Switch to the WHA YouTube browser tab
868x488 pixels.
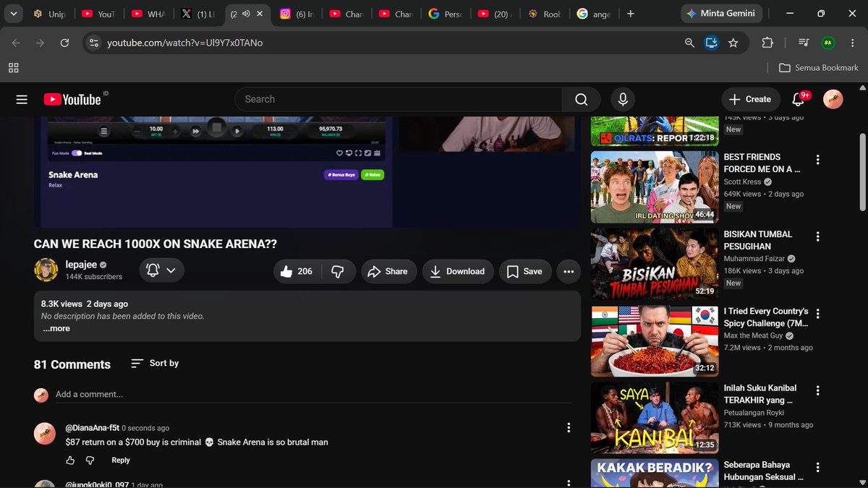(148, 14)
